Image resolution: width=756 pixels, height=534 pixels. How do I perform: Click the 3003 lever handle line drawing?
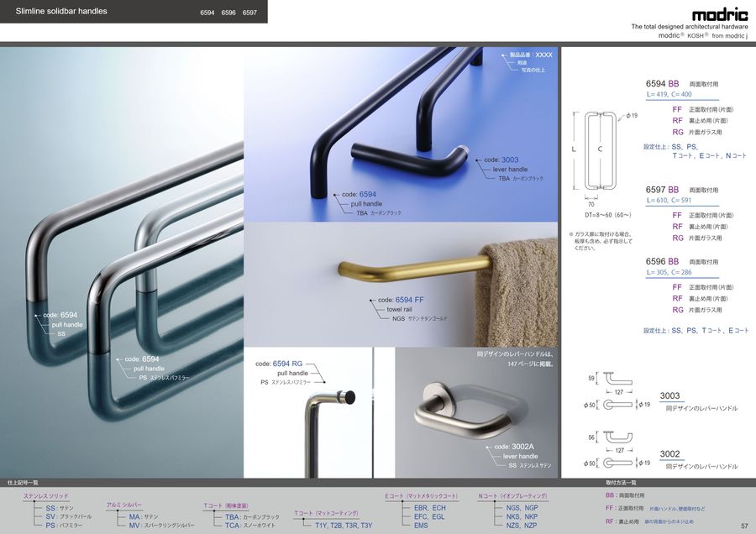[617, 392]
